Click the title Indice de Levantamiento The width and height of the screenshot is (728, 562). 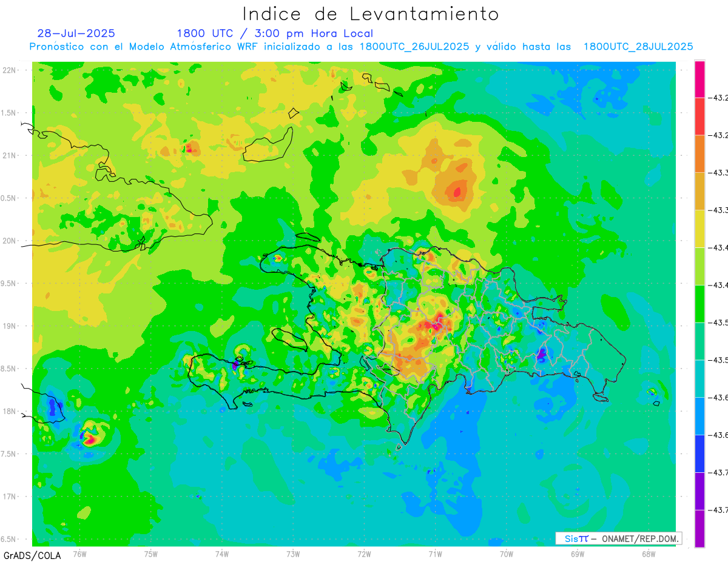(371, 14)
